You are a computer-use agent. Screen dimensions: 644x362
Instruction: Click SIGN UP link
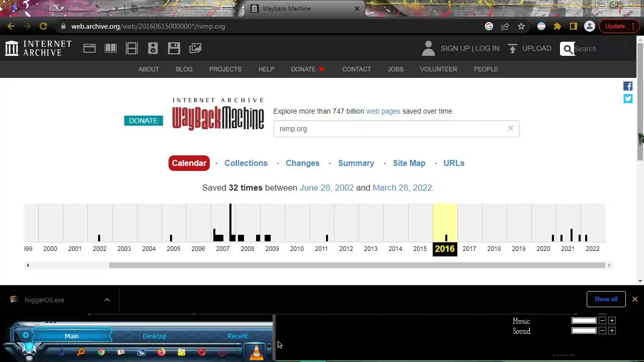point(455,48)
